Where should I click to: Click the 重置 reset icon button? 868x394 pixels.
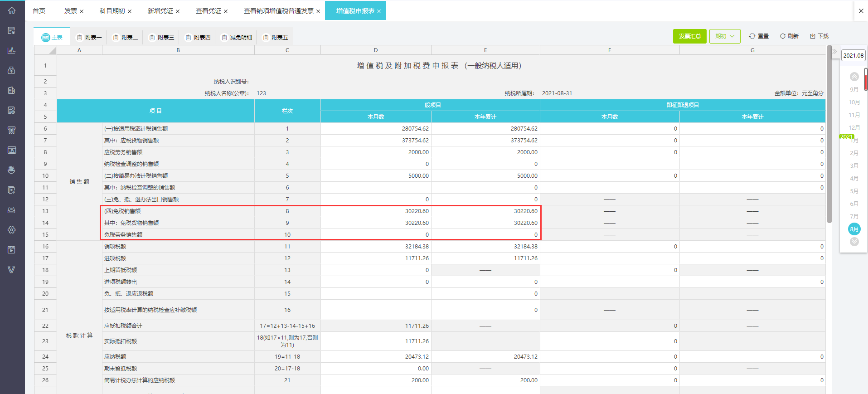tap(759, 36)
